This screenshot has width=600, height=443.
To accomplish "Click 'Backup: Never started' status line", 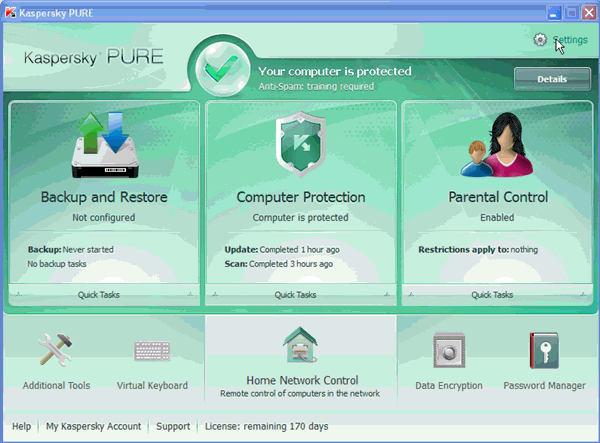I will (70, 249).
